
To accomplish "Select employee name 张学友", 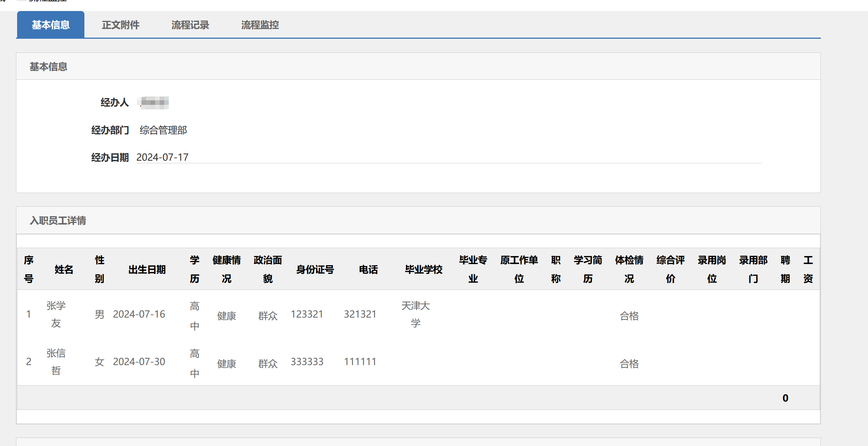I will coord(56,315).
